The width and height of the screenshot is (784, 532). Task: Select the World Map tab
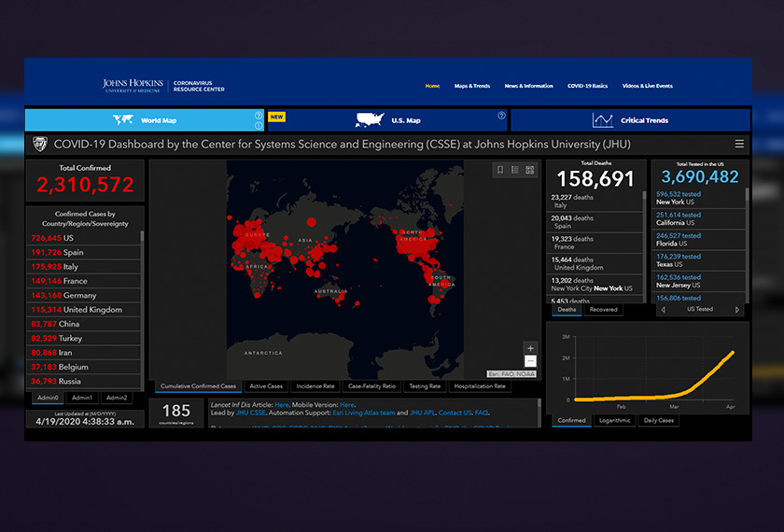click(x=145, y=120)
